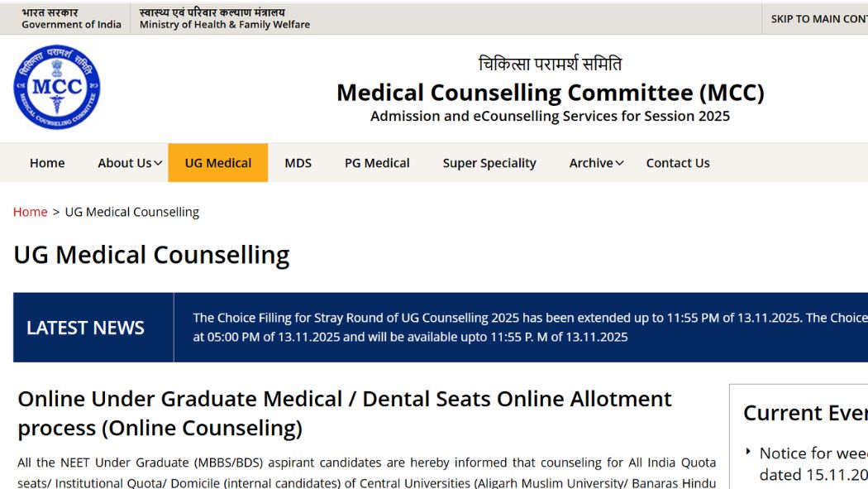Click the Online Allotment process heading

(345, 413)
